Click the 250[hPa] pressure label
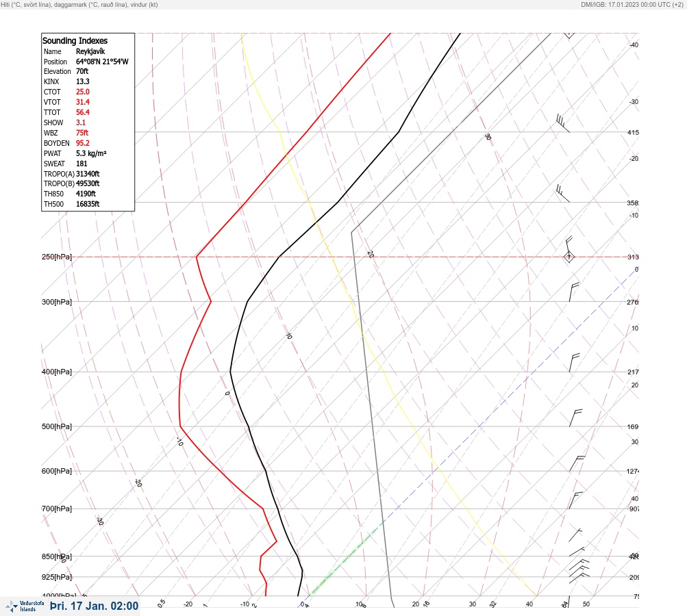 tap(57, 257)
